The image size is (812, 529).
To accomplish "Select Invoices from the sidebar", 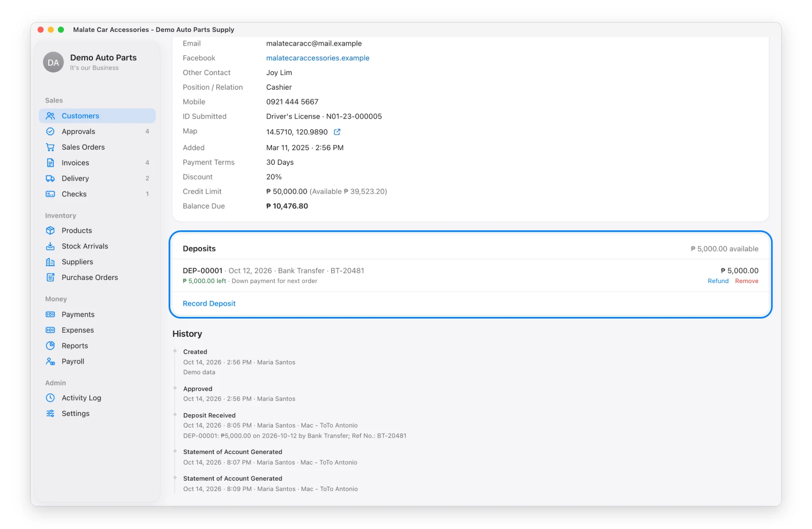I will pyautogui.click(x=75, y=163).
